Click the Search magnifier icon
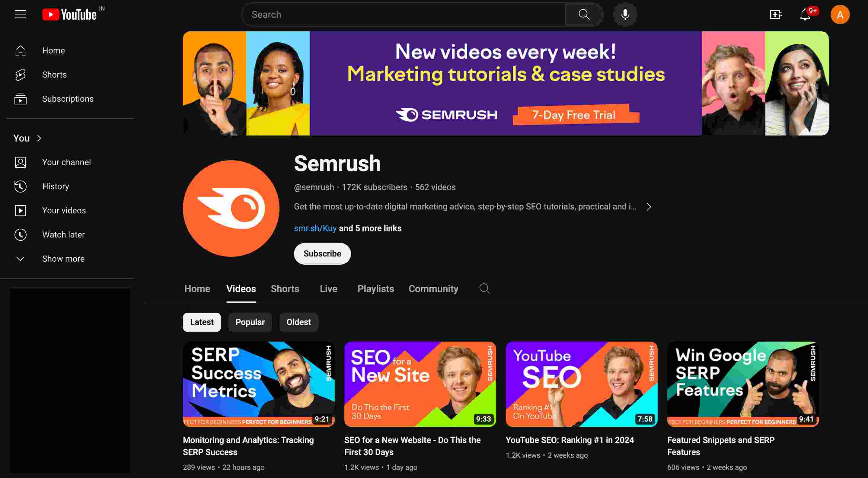Image resolution: width=868 pixels, height=478 pixels. [583, 14]
